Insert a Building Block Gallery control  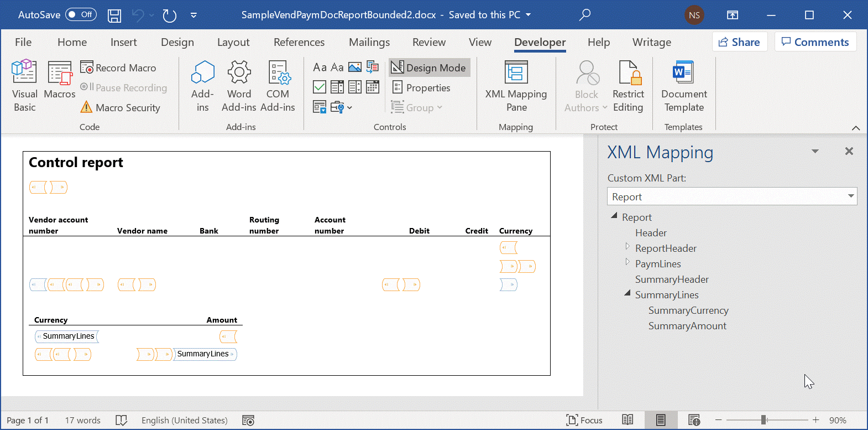tap(373, 68)
